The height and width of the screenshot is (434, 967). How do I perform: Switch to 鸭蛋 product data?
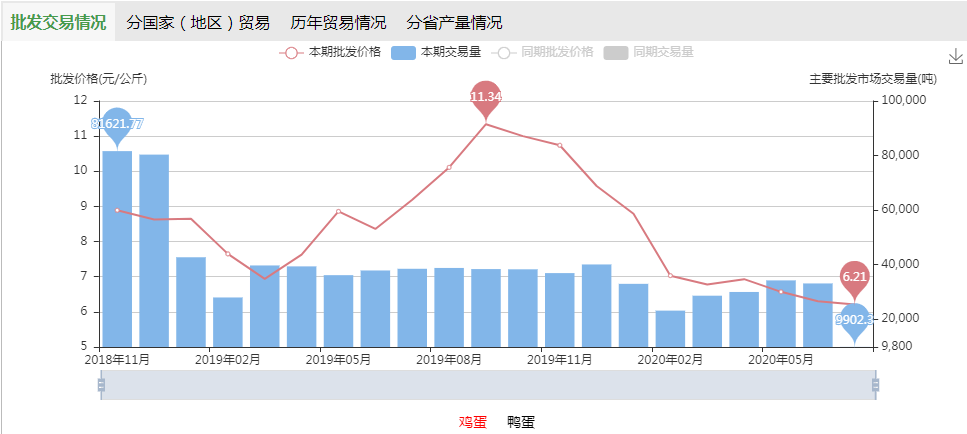tap(520, 422)
